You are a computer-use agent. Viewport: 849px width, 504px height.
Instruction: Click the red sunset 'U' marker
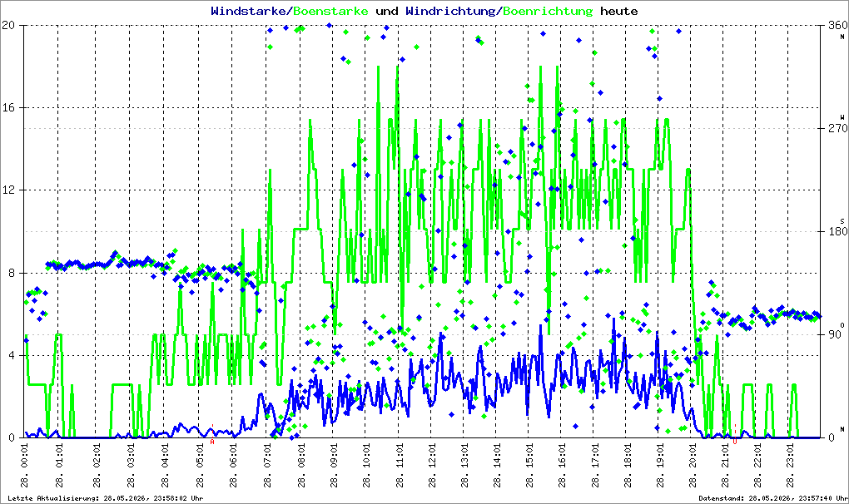[x=735, y=442]
